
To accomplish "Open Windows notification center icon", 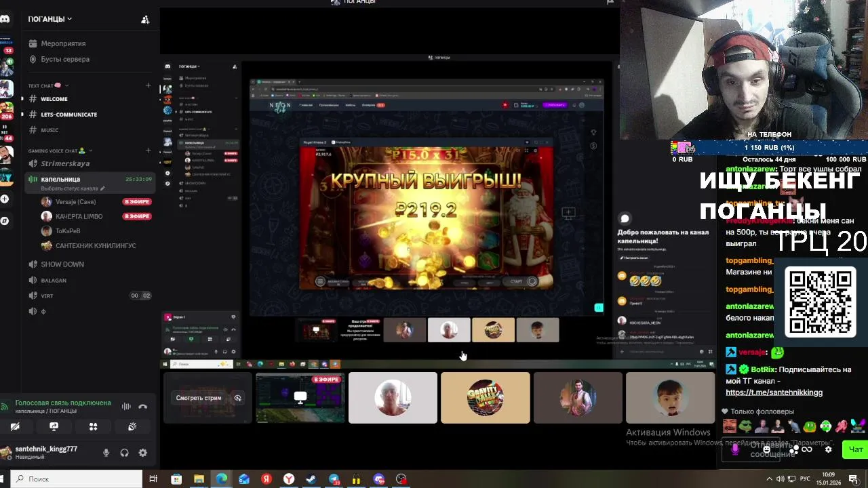I will pos(854,479).
